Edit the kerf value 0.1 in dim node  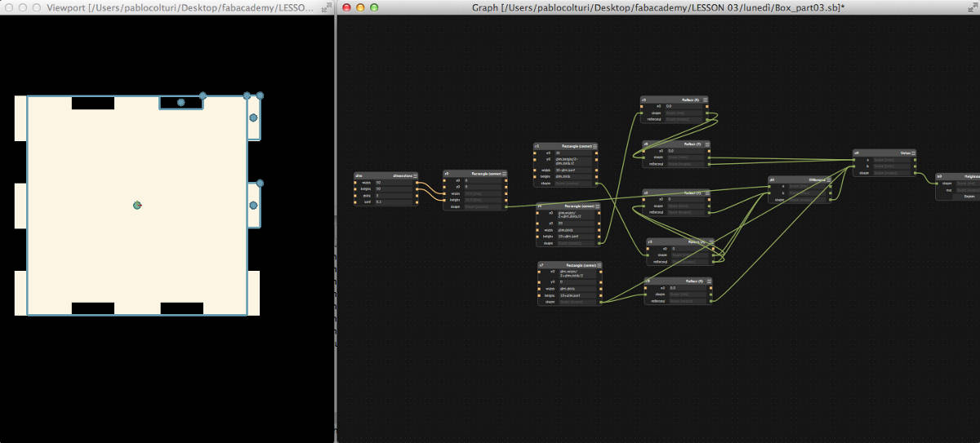click(x=394, y=202)
